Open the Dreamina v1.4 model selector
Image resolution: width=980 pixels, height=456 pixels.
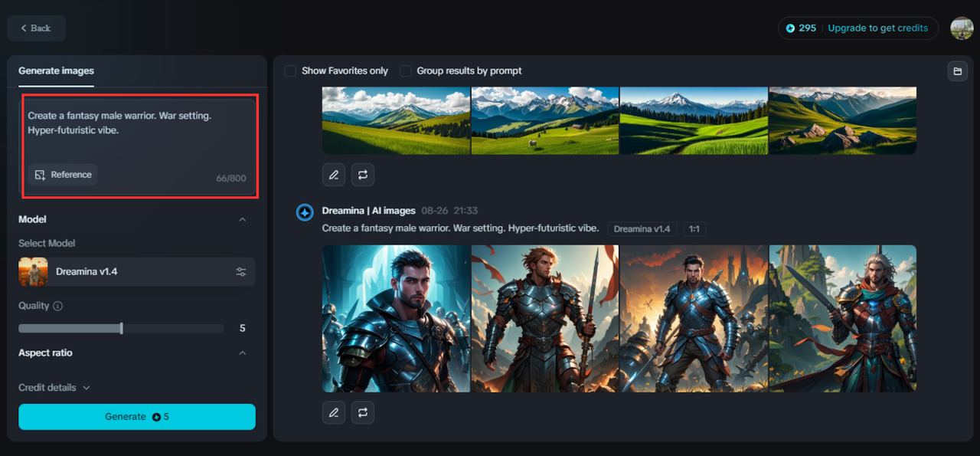point(137,272)
